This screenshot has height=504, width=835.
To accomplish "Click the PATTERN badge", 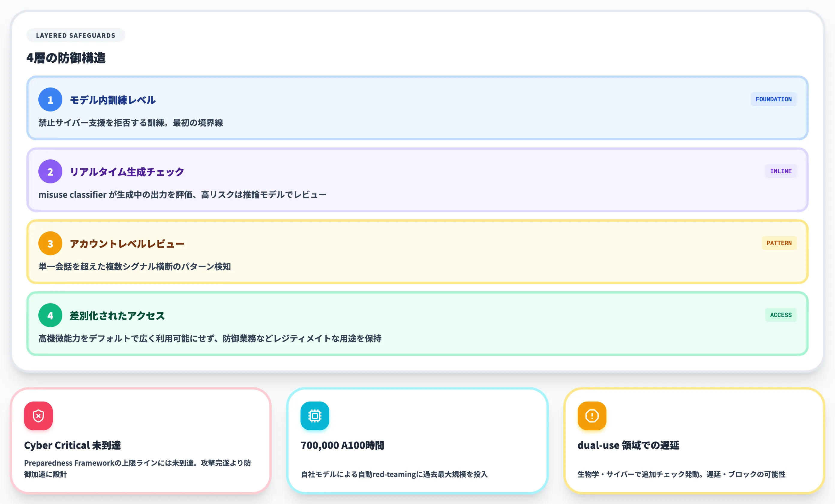I will pos(779,243).
